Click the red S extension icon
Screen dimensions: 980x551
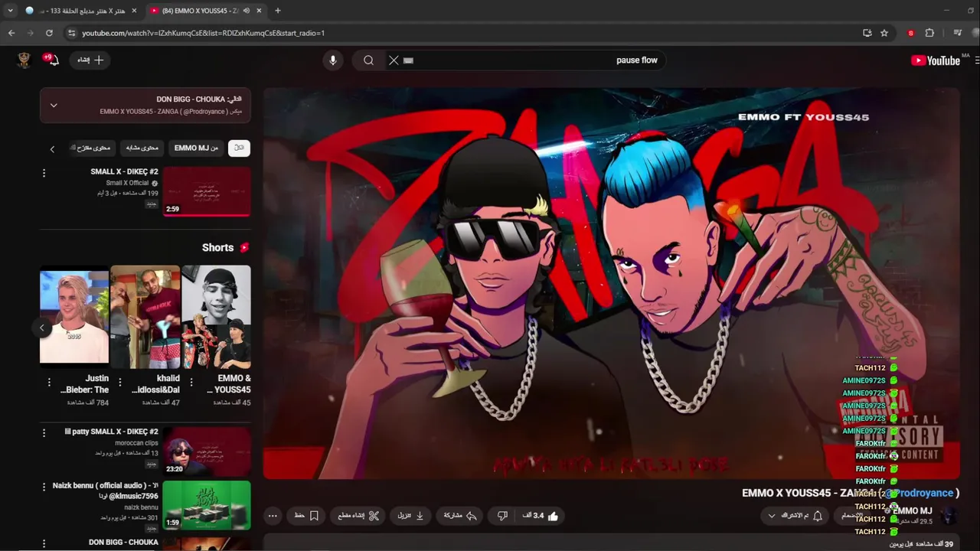[x=910, y=33]
